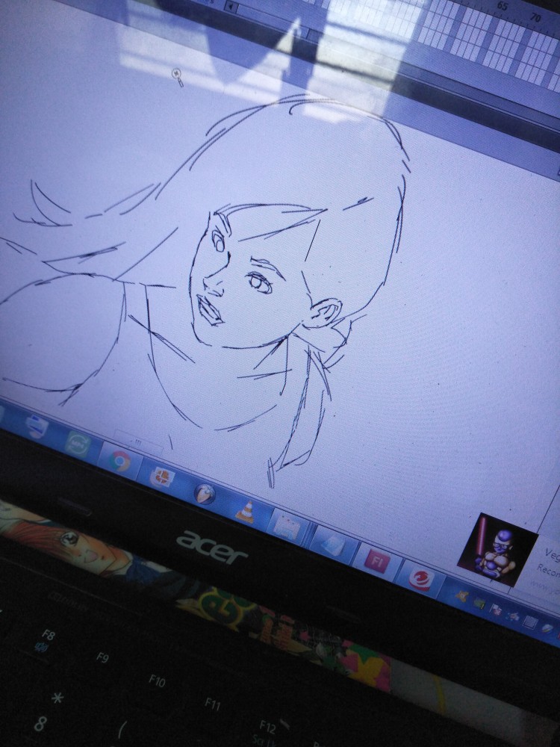Screen dimensions: 560x747
Task: Click the lightsaber character notification thumbnail
Action: 497,549
